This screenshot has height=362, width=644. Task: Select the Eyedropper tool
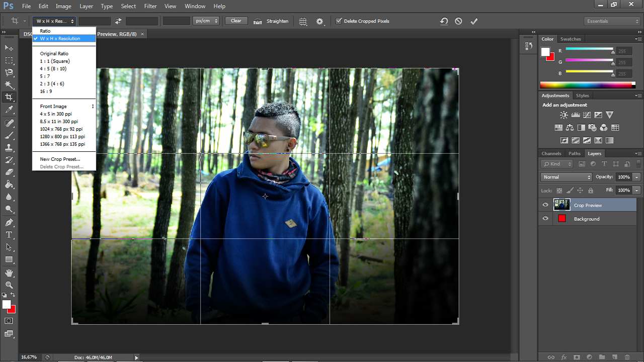(9, 110)
